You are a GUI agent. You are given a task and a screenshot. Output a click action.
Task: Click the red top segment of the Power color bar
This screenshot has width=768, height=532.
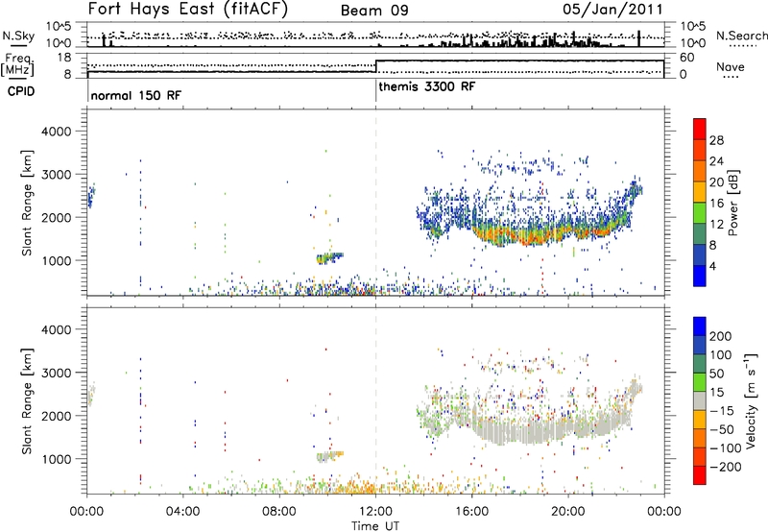pyautogui.click(x=700, y=129)
